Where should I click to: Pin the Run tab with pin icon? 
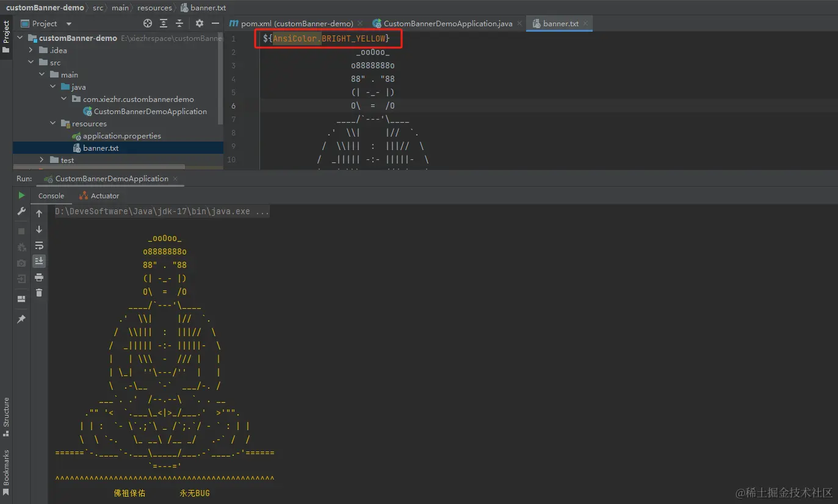coord(21,319)
